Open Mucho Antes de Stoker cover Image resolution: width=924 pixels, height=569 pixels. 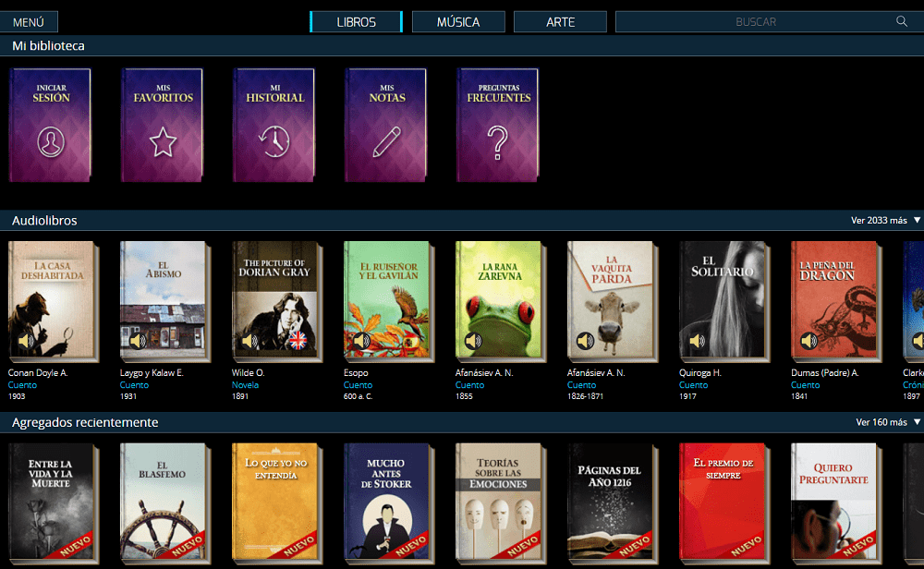(x=389, y=502)
